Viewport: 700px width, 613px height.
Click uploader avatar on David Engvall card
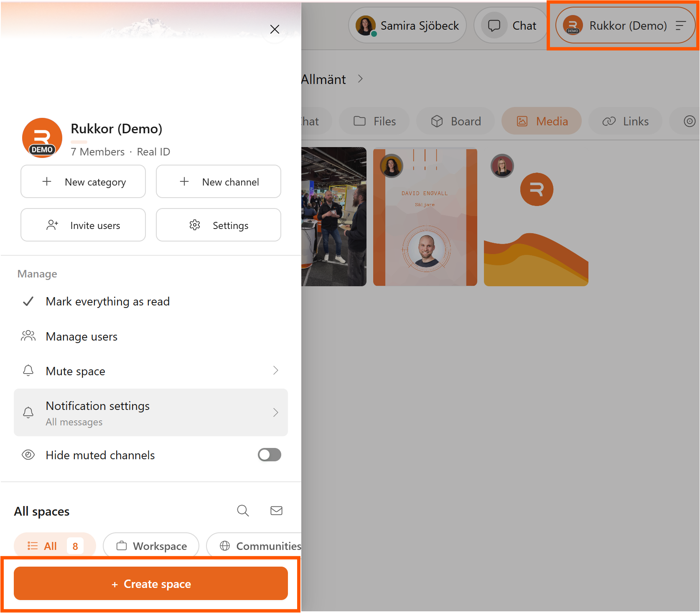click(392, 165)
